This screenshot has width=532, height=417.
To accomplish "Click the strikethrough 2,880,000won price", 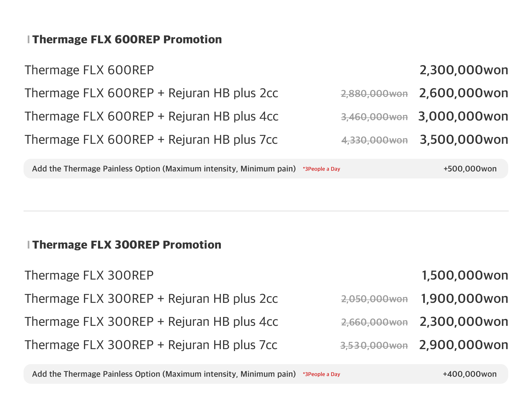I will coord(374,94).
